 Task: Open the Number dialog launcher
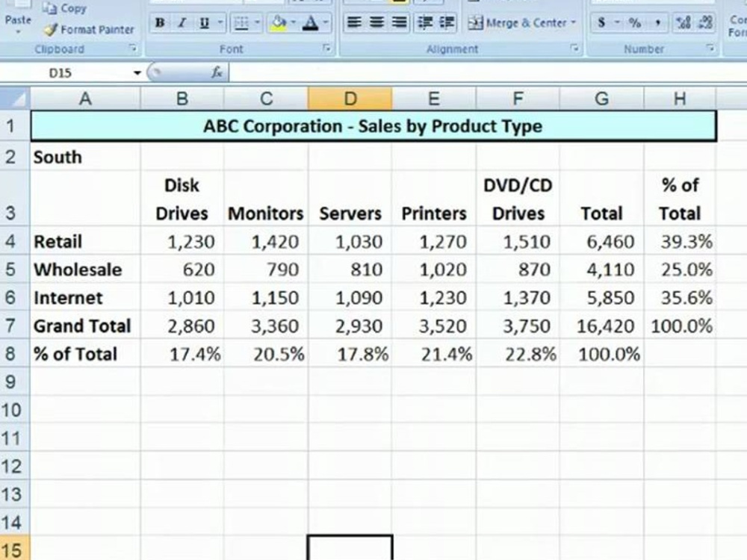[710, 49]
